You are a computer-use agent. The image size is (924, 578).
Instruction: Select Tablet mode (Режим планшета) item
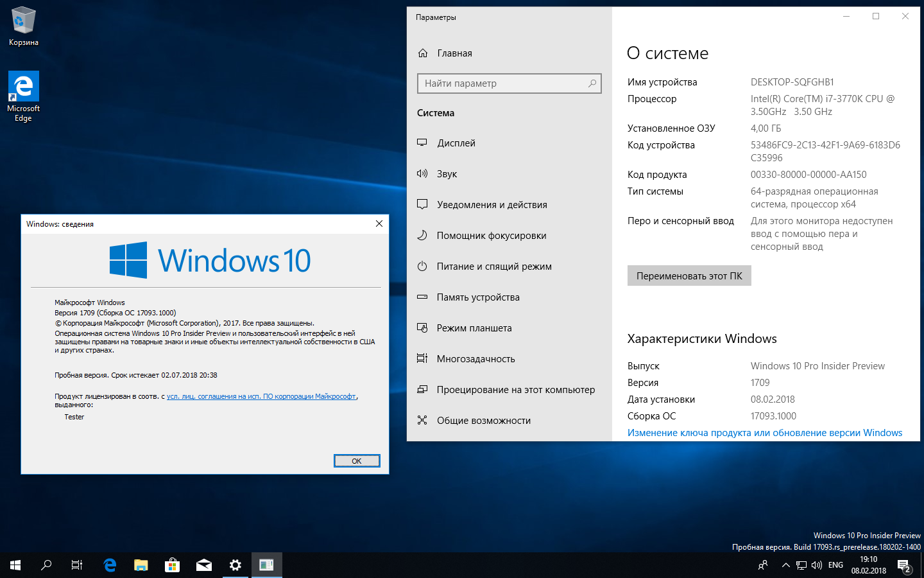[x=474, y=328]
